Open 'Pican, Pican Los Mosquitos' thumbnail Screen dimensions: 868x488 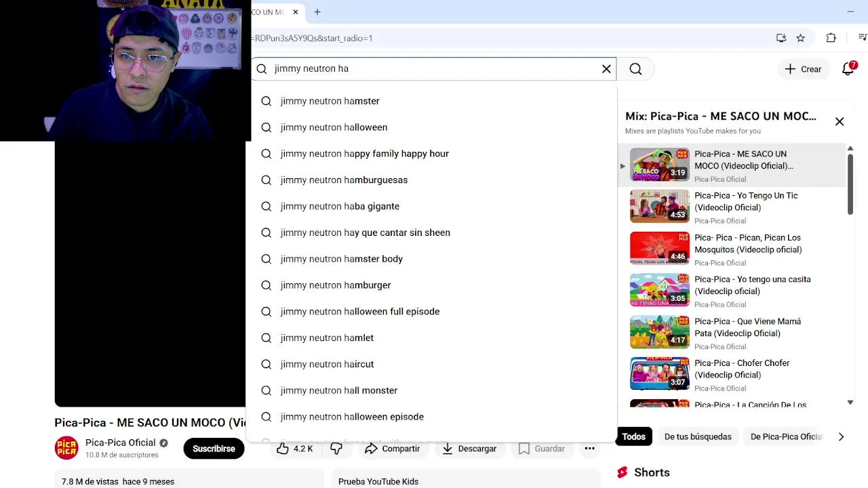coord(660,248)
